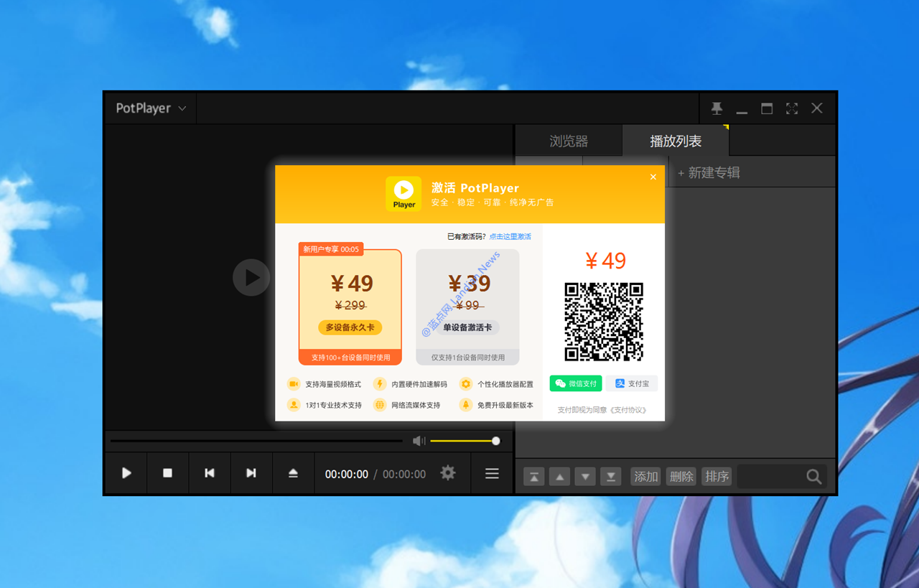The image size is (919, 588).
Task: Click the 免费升级最新版本 bell icon
Action: coord(466,405)
